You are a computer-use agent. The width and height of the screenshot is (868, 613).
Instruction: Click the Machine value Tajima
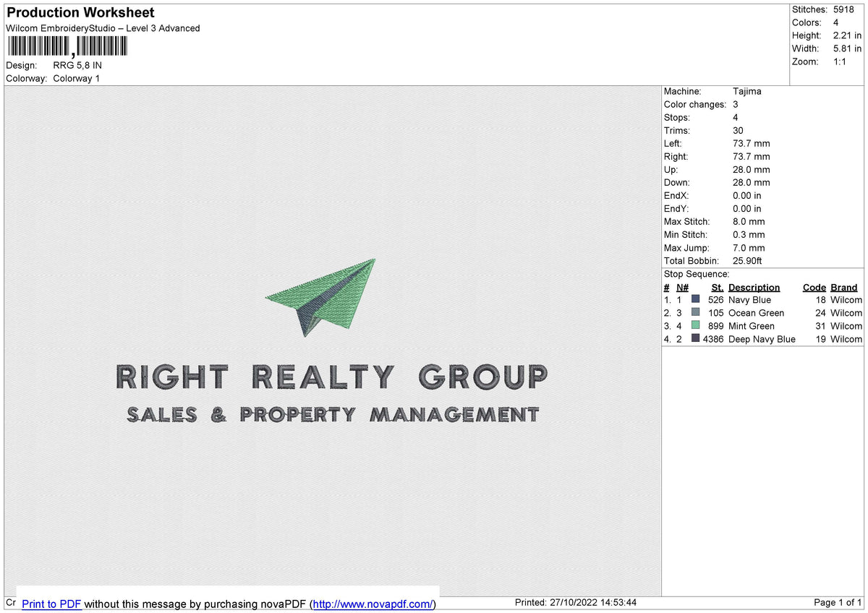click(x=746, y=91)
